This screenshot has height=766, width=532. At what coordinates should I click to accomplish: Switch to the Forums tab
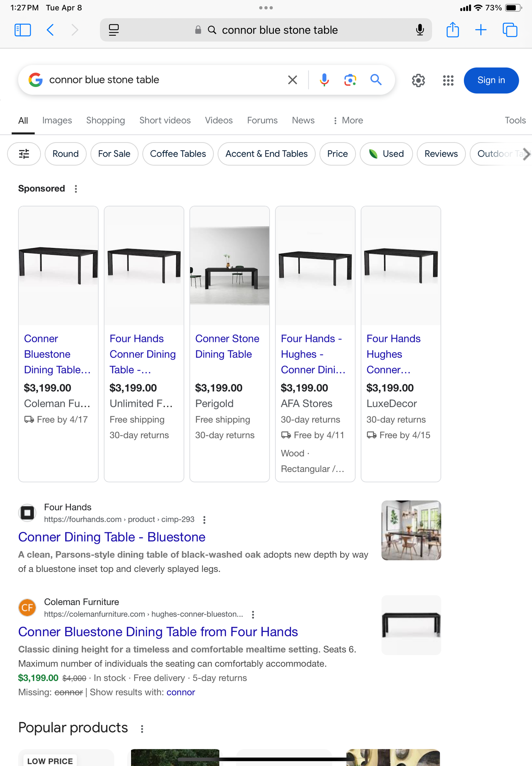[x=262, y=120]
